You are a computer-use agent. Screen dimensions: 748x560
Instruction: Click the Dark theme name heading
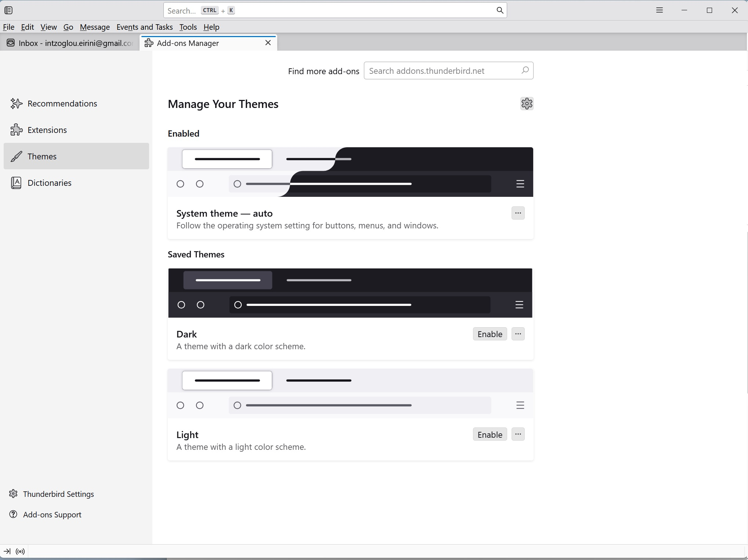tap(187, 334)
